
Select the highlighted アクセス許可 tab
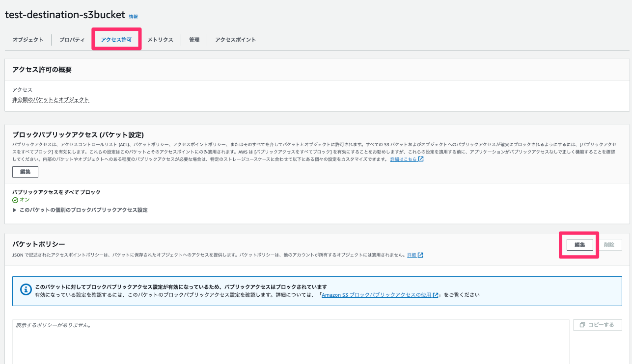click(x=116, y=39)
